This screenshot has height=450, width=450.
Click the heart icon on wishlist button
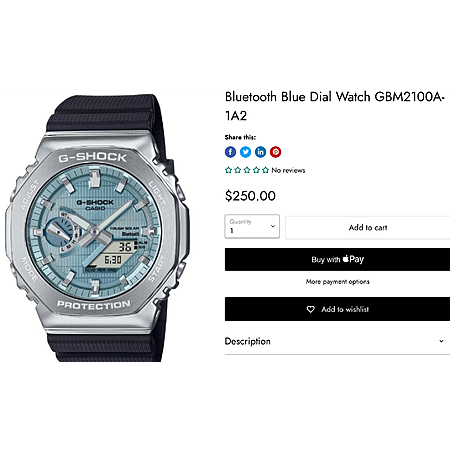(x=310, y=309)
